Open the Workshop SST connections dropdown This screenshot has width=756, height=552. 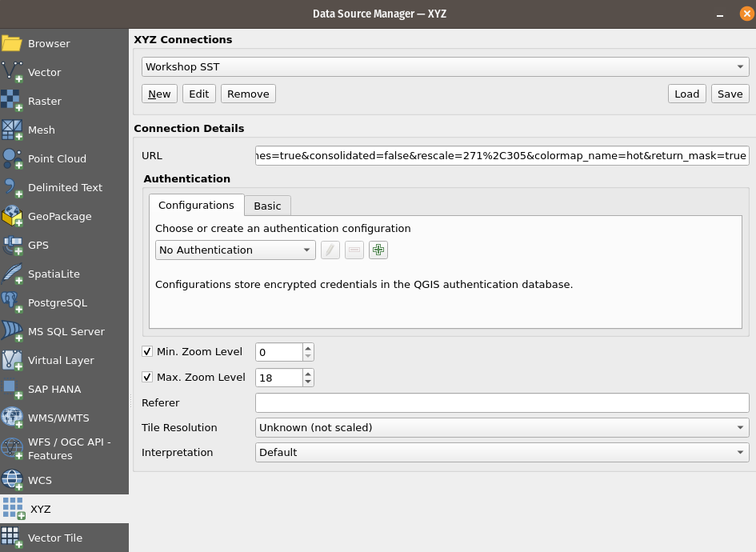(x=445, y=66)
